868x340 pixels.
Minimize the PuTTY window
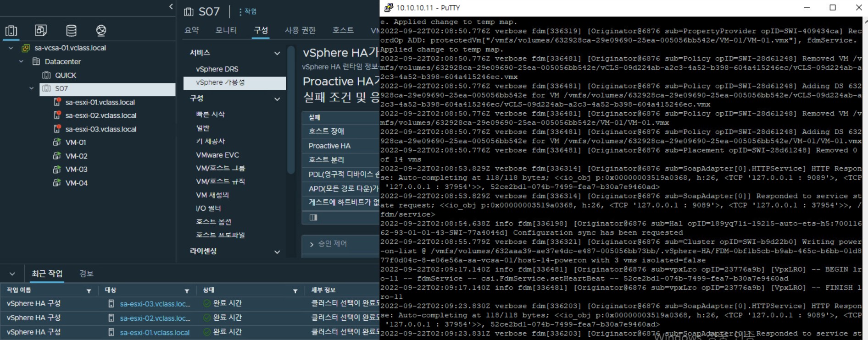tap(807, 7)
